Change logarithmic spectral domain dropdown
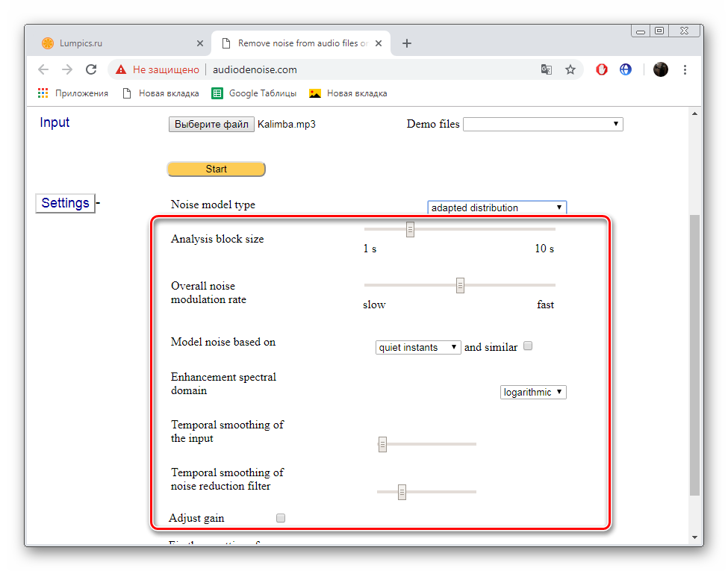 tap(533, 392)
